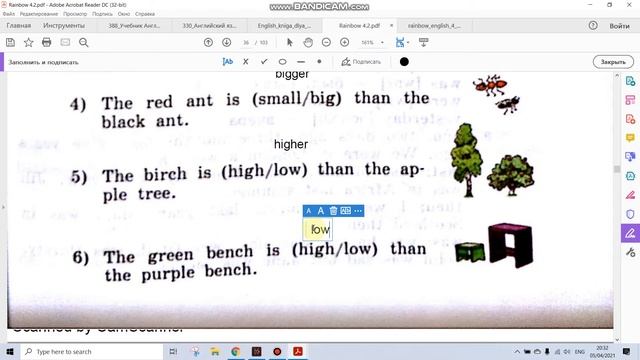The width and height of the screenshot is (640, 360).
Task: Print the document with the printer icon
Action: coord(47,42)
